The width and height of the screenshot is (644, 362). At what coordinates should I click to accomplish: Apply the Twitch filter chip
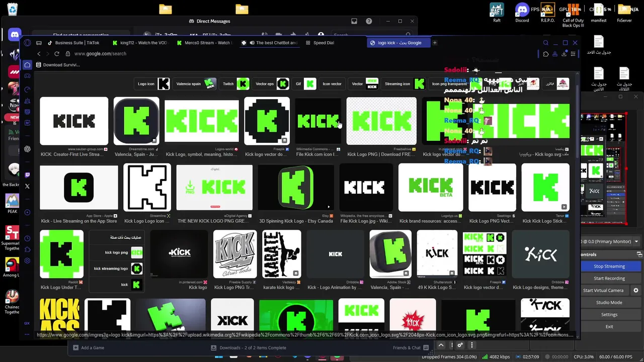click(235, 84)
